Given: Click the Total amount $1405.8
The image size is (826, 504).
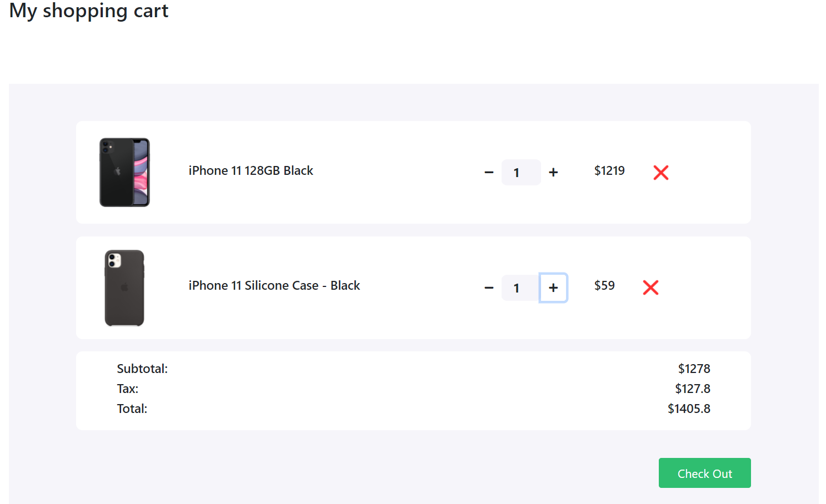Looking at the screenshot, I should click(689, 409).
